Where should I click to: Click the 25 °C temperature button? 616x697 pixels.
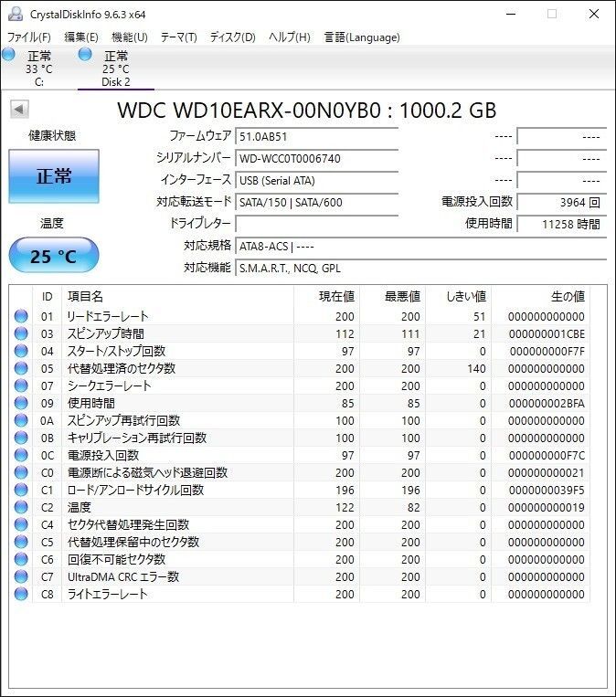(54, 255)
